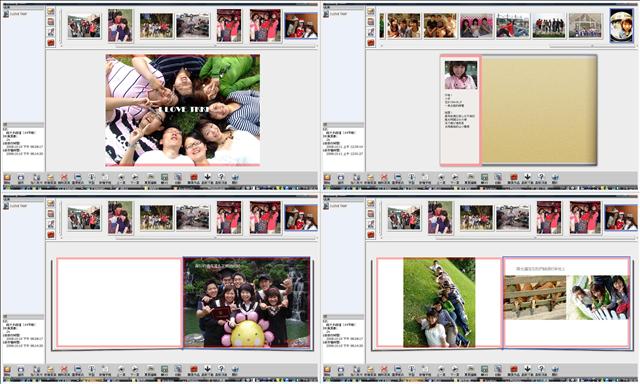Screen dimensions: 640x384
Task: Open the folder icon beside the grassy slope window photo strip
Action: (371, 203)
